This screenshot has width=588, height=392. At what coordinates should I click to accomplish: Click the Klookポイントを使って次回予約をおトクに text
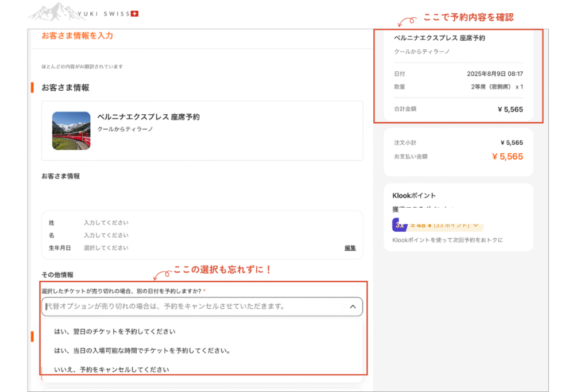tap(447, 240)
